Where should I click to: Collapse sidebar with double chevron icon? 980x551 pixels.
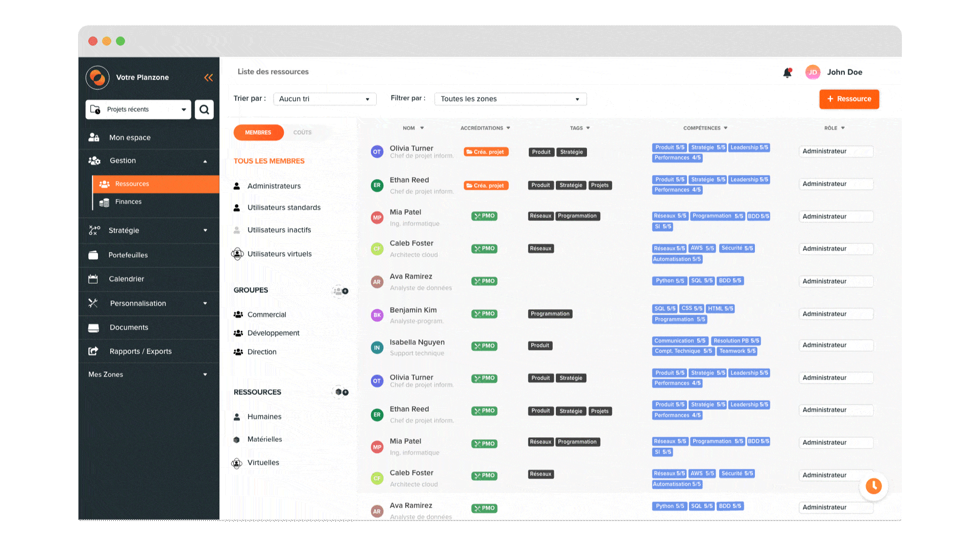(208, 78)
